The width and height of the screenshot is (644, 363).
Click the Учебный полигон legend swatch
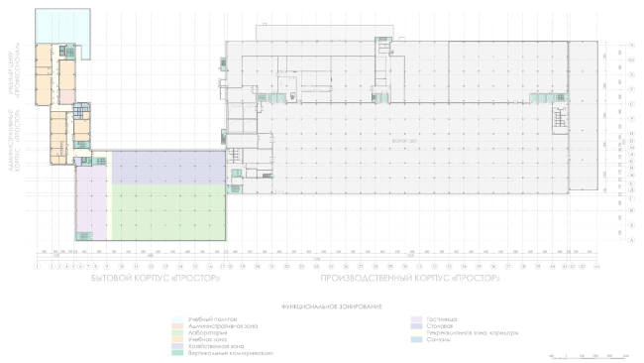pyautogui.click(x=177, y=319)
